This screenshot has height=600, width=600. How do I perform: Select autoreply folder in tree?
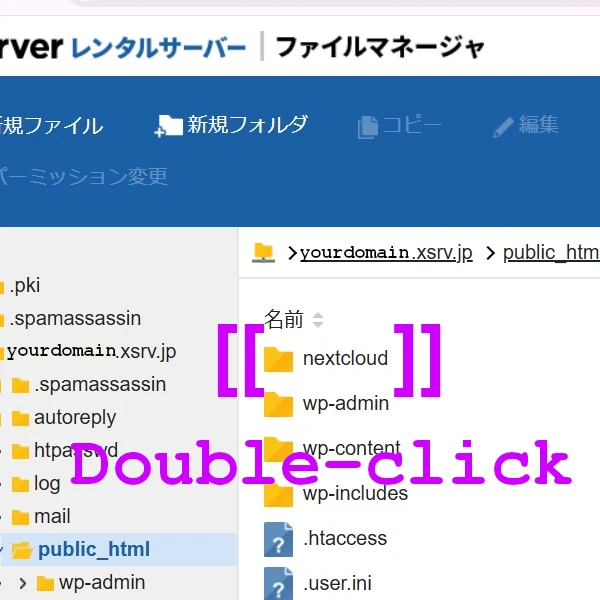[75, 417]
